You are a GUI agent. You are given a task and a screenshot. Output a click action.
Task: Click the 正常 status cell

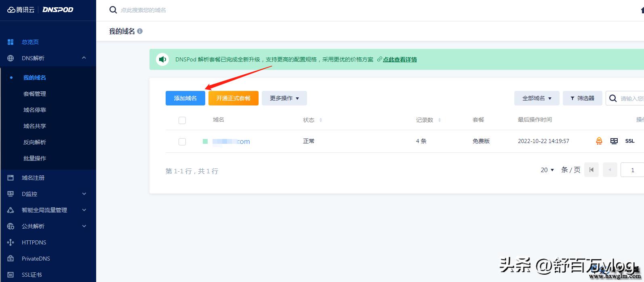pyautogui.click(x=309, y=141)
